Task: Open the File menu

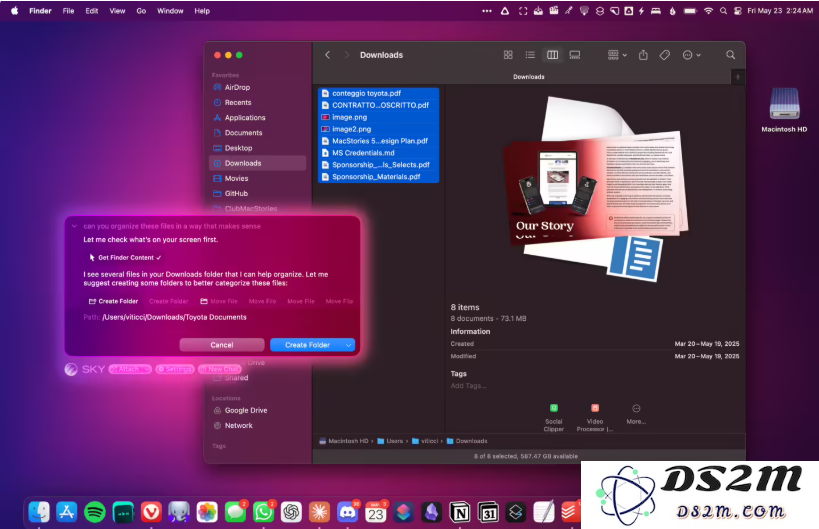Action: [68, 10]
